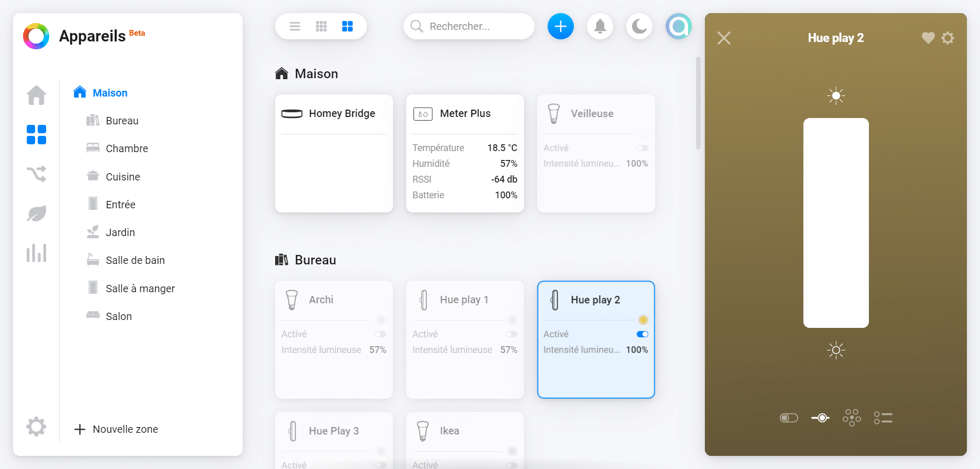Click Nouvelle zone to add zone
This screenshot has width=980, height=469.
(116, 429)
